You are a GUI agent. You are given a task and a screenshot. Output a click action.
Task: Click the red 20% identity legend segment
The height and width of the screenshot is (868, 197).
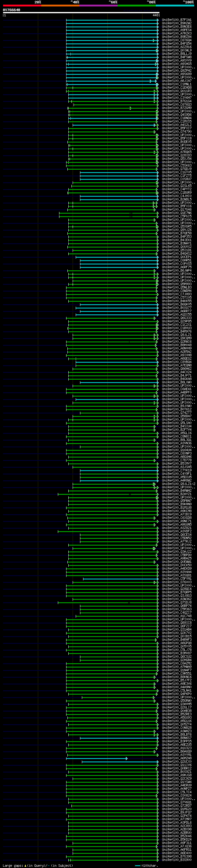[22, 6]
